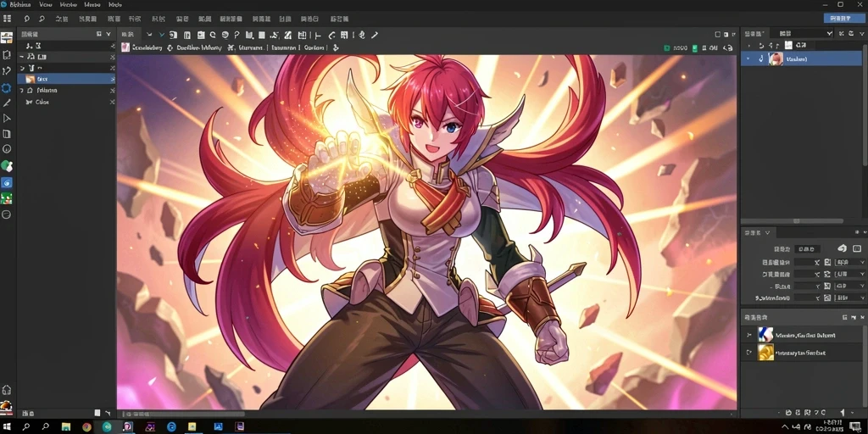Toggle the X mark on the last left-panel row
The height and width of the screenshot is (434, 868).
(x=113, y=102)
